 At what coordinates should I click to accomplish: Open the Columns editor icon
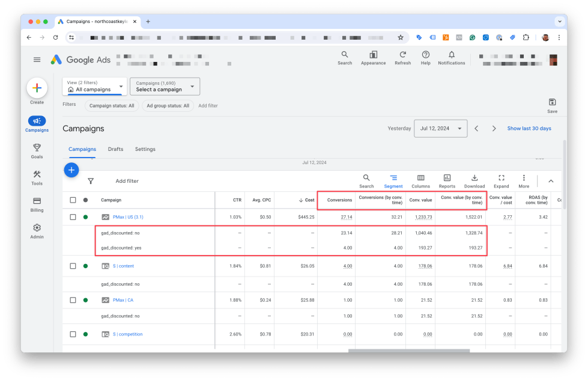[x=420, y=179]
